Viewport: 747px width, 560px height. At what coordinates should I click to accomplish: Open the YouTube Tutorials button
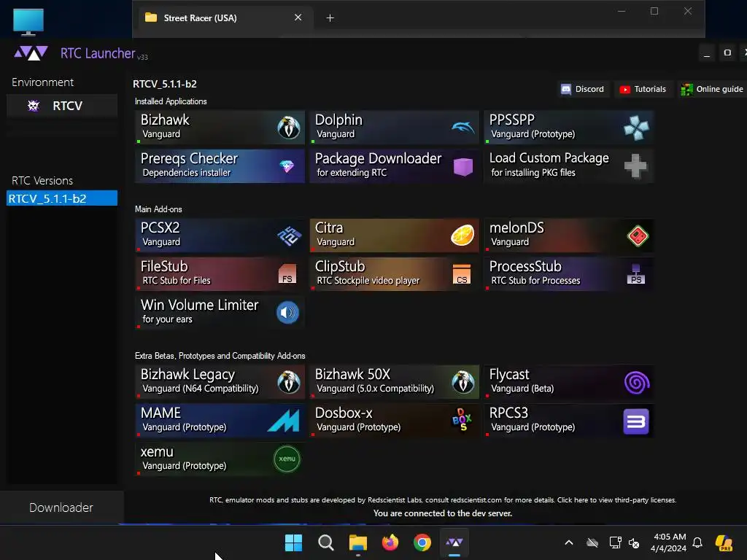(x=643, y=89)
